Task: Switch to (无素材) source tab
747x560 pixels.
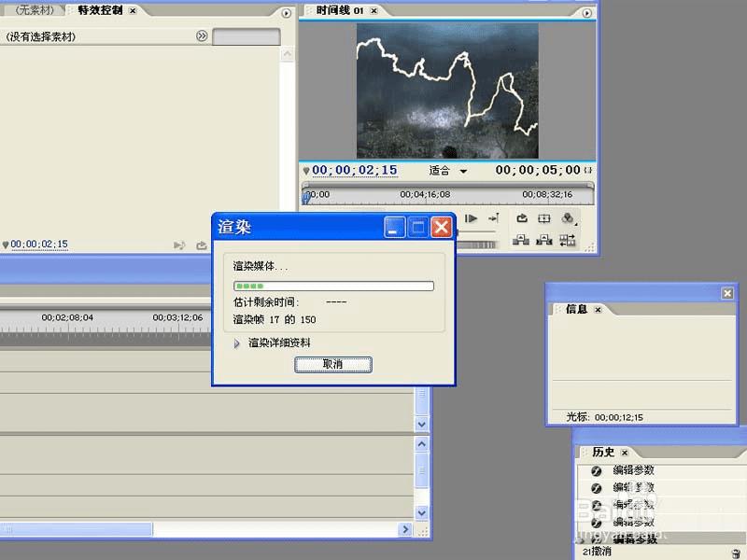Action: pyautogui.click(x=35, y=10)
